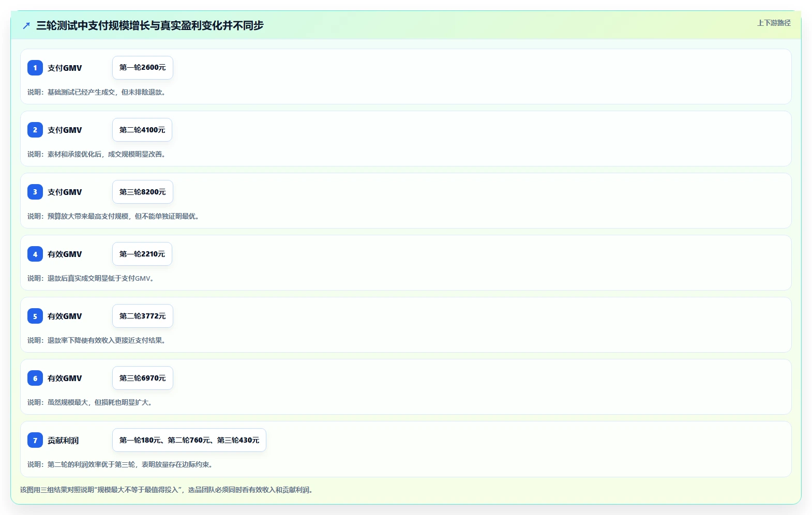
Task: Click the 支付GMV label in row 2
Action: [x=65, y=130]
